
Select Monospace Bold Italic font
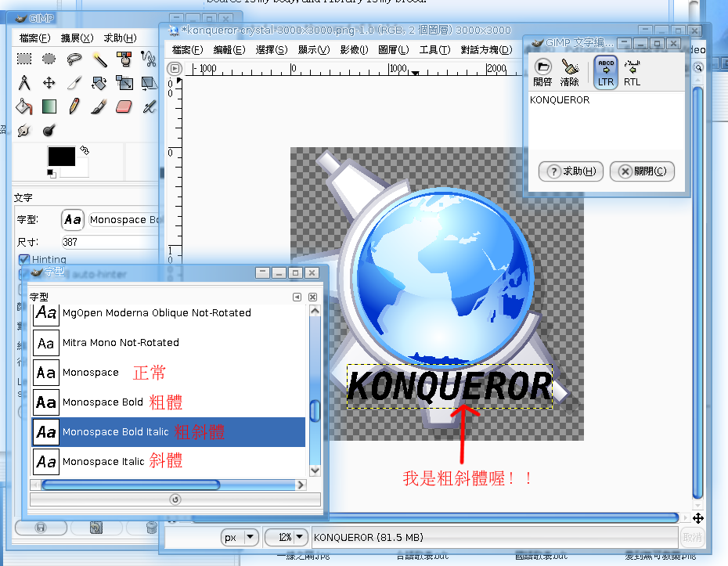(168, 432)
